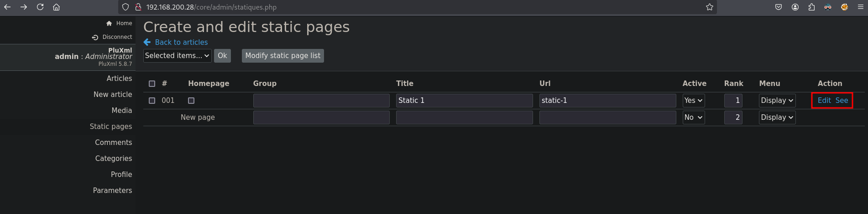The height and width of the screenshot is (214, 868).
Task: Change the Active dropdown for Static 1
Action: (694, 101)
